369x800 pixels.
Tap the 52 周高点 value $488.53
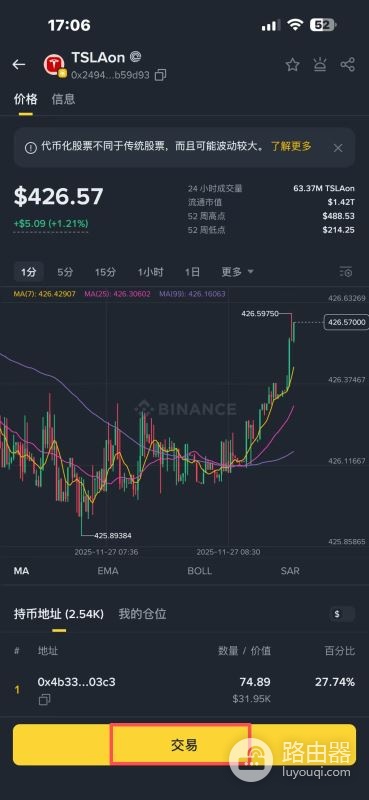click(338, 216)
